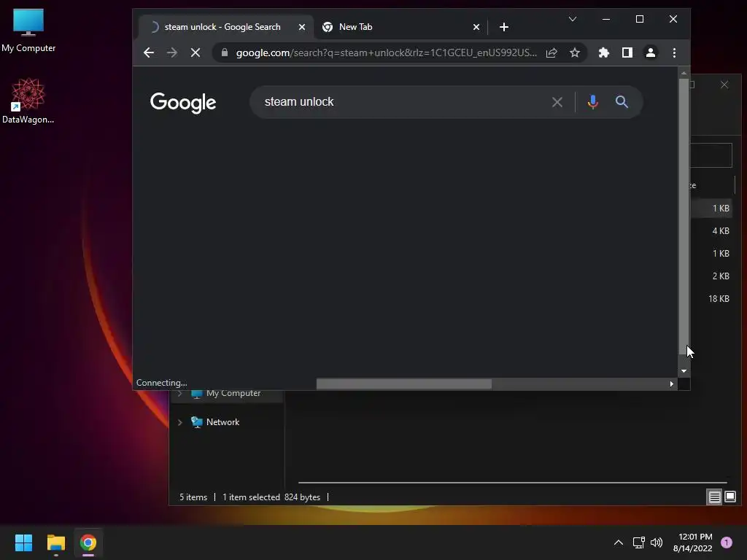Clear the Google search box
This screenshot has height=560, width=747.
pos(557,102)
